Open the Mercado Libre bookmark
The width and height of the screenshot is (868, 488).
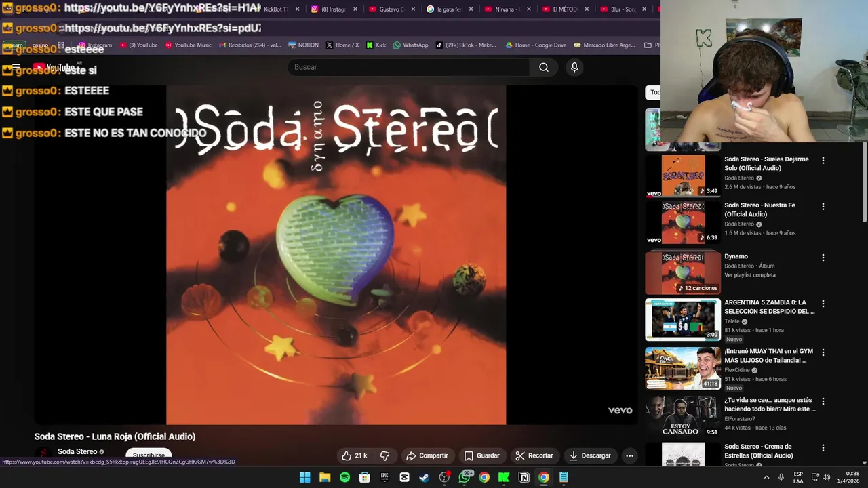pyautogui.click(x=604, y=45)
